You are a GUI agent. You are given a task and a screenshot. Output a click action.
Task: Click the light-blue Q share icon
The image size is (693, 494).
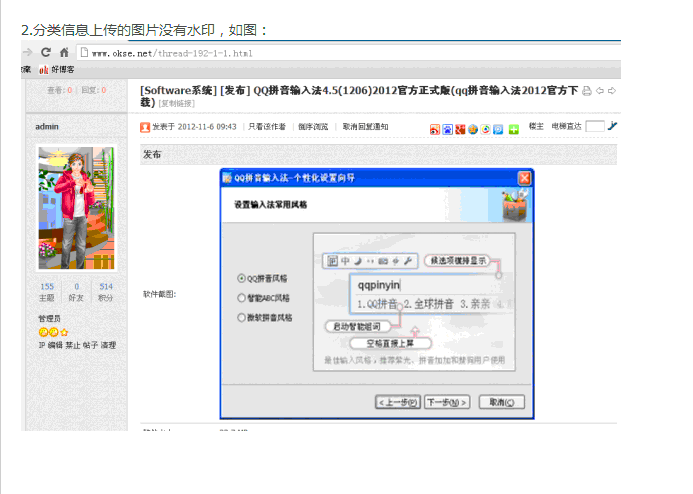click(498, 129)
